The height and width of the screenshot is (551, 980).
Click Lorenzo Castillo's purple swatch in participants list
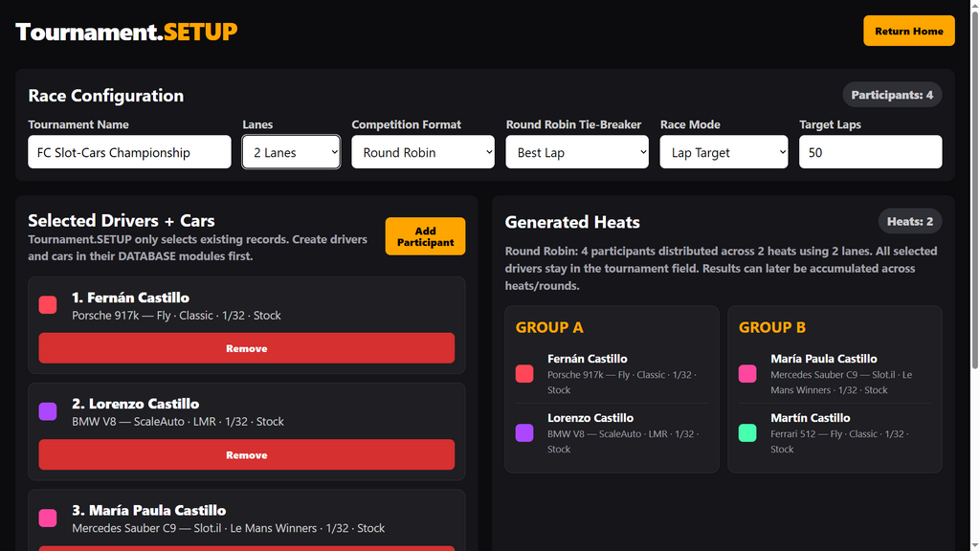48,411
